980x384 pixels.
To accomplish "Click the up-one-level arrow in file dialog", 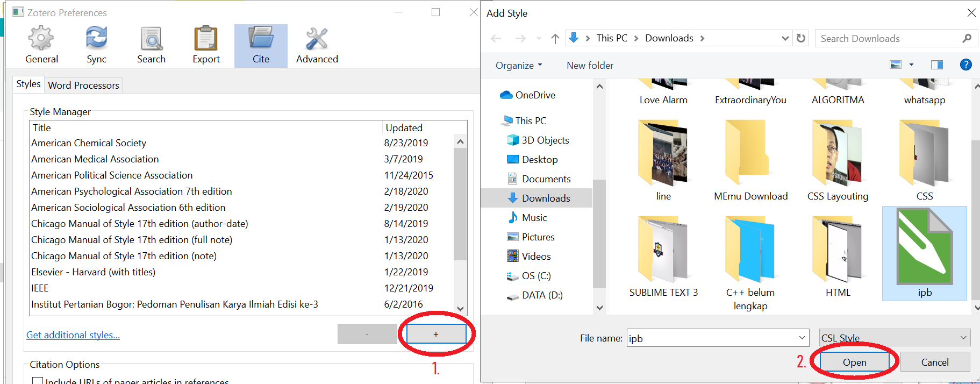I will tap(555, 38).
